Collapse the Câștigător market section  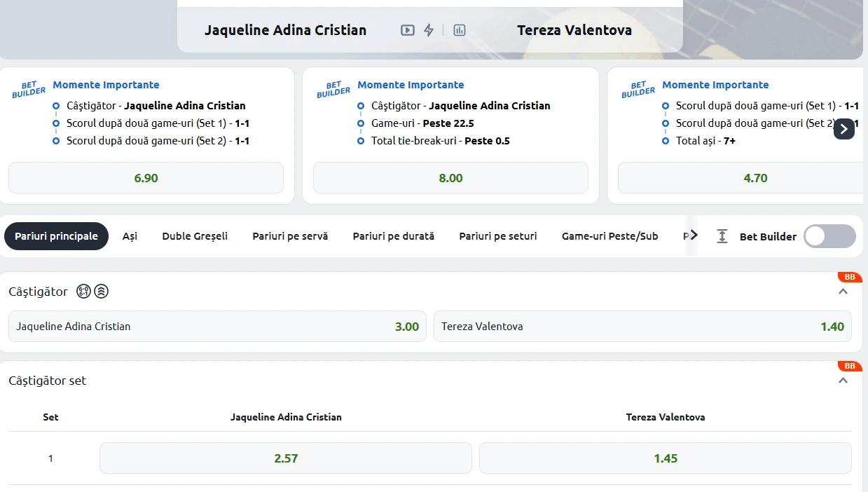click(x=843, y=292)
